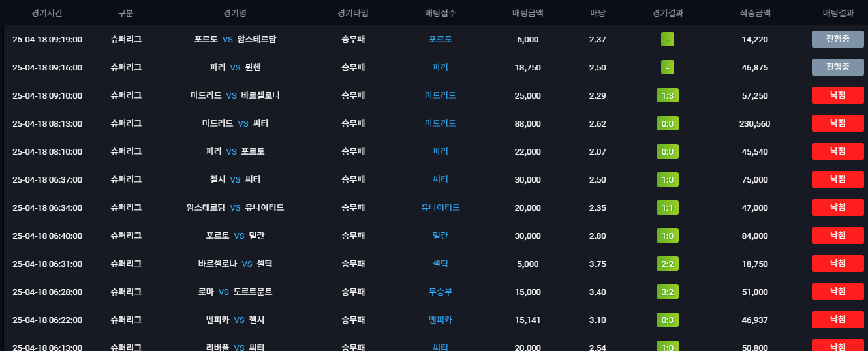
Task: Click the 1:1 score result badge
Action: tap(668, 207)
